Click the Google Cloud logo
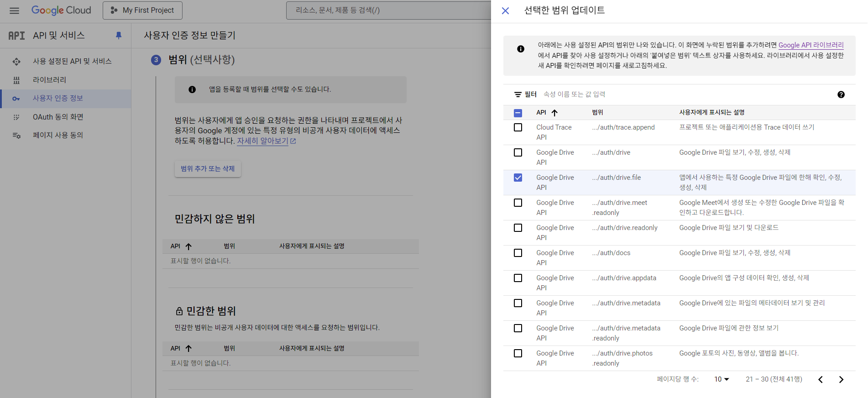 point(61,10)
